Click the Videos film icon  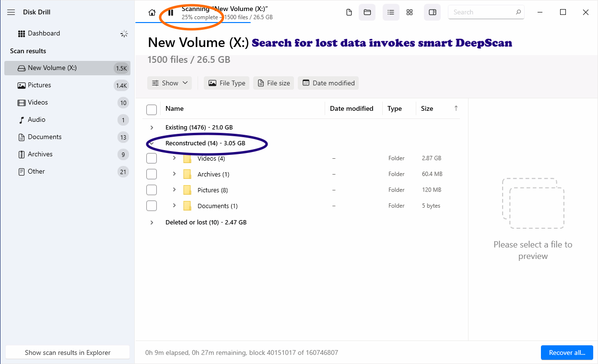(x=21, y=103)
